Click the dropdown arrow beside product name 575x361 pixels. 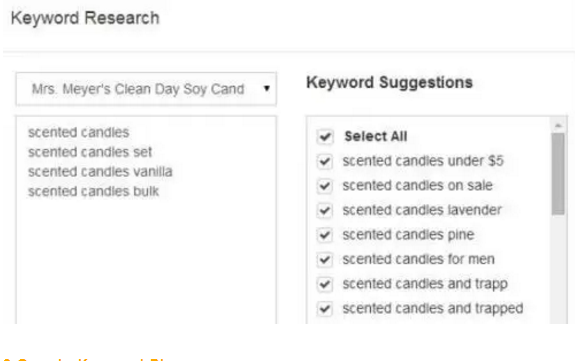267,88
